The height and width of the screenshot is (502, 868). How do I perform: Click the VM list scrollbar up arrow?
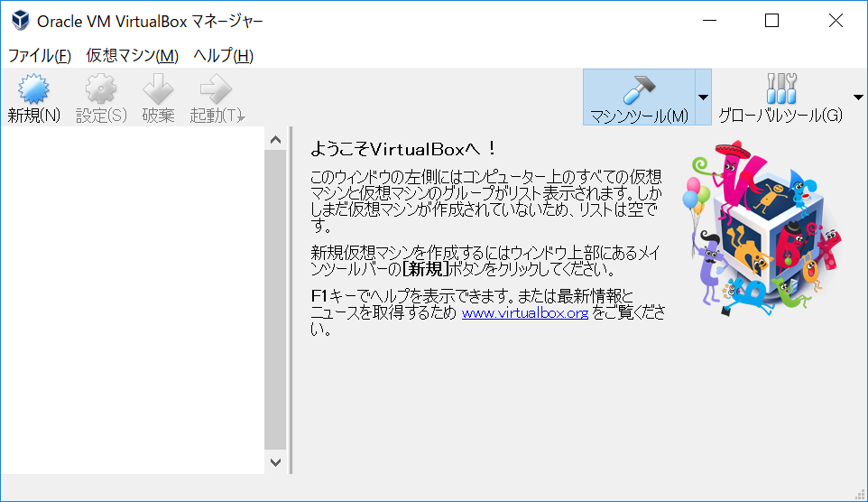(276, 140)
